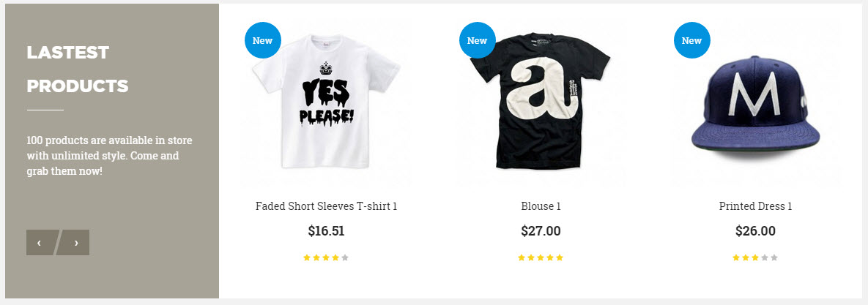Click the $16.51 price
The height and width of the screenshot is (305, 868).
[x=326, y=231]
